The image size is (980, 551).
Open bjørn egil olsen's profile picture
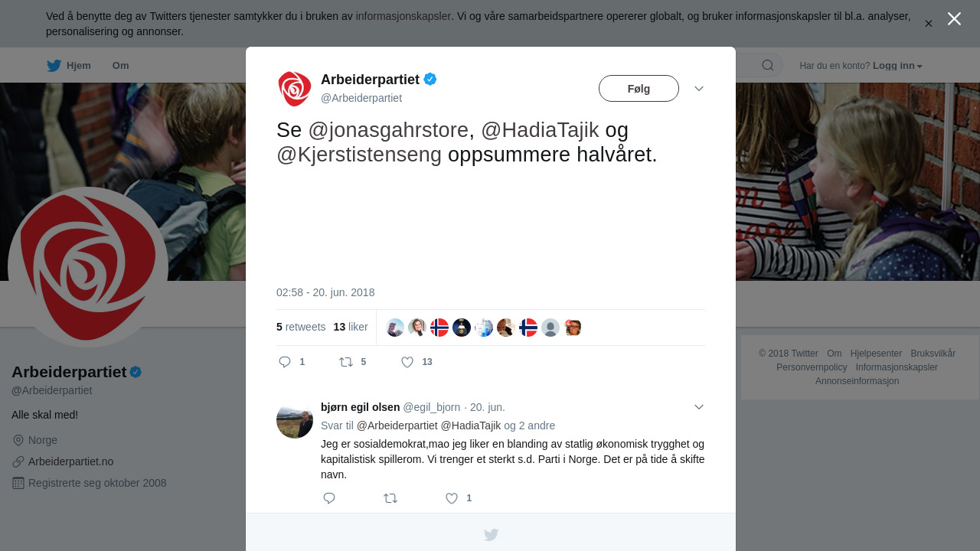[x=295, y=420]
